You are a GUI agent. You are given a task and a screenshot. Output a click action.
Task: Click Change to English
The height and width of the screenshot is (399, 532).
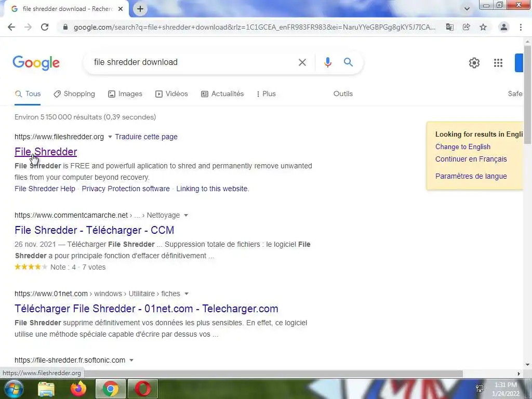point(463,147)
